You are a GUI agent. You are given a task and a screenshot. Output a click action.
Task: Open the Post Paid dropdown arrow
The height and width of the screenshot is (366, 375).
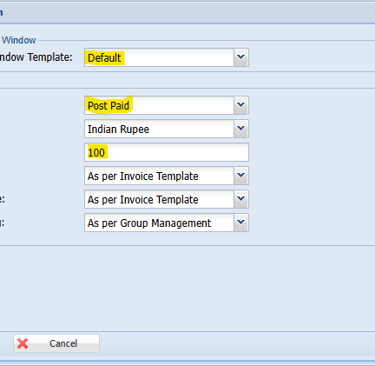tap(241, 105)
